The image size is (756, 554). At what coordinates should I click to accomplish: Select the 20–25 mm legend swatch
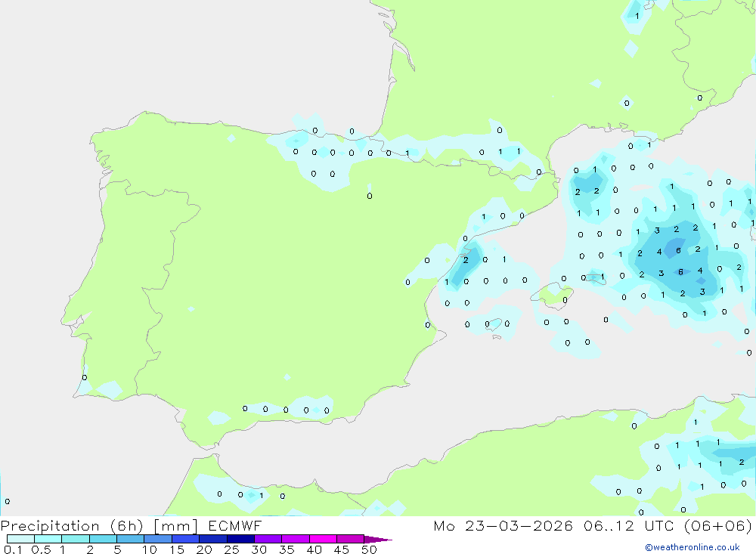pos(213,539)
